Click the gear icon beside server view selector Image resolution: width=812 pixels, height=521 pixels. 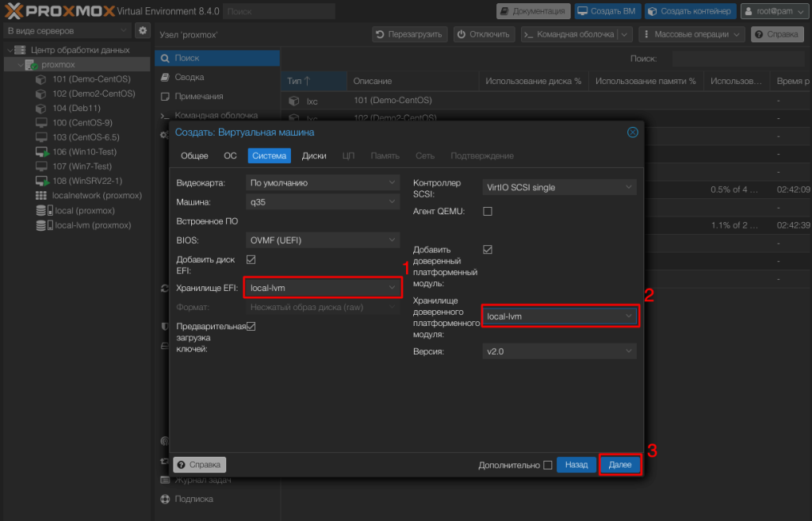tap(143, 31)
